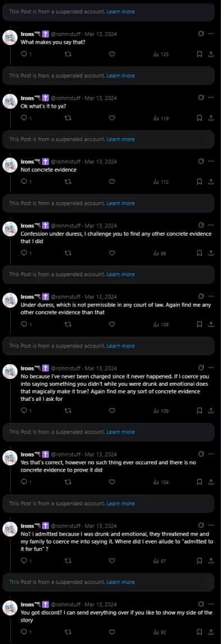Repost the "Yes that's correct" post
Image resolution: width=221 pixels, height=644 pixels.
coord(68,482)
